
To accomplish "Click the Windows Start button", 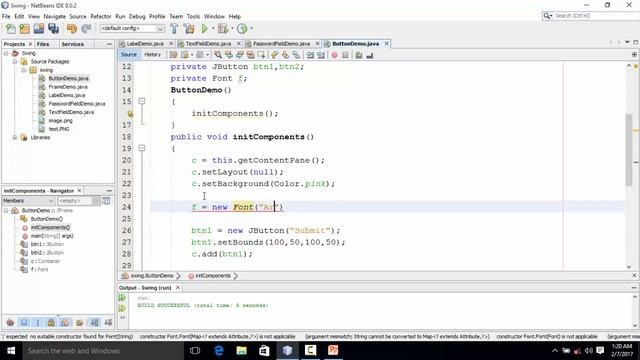I will [x=11, y=350].
